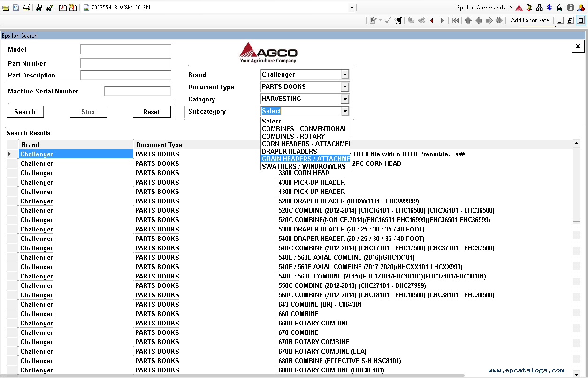Image resolution: width=588 pixels, height=378 pixels.
Task: Click the network hierarchy command icon
Action: pyautogui.click(x=540, y=8)
